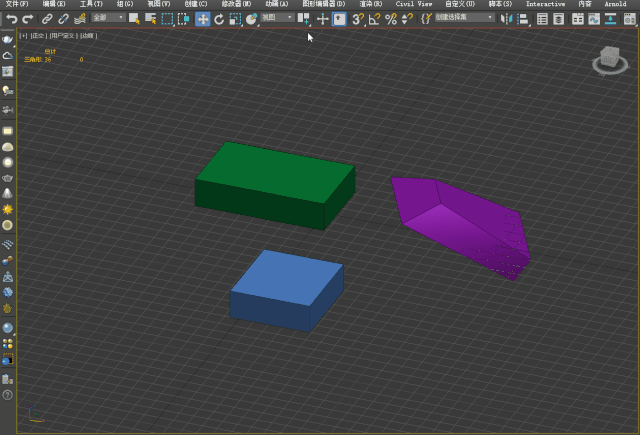Open the Curve Editor icon

[x=594, y=19]
